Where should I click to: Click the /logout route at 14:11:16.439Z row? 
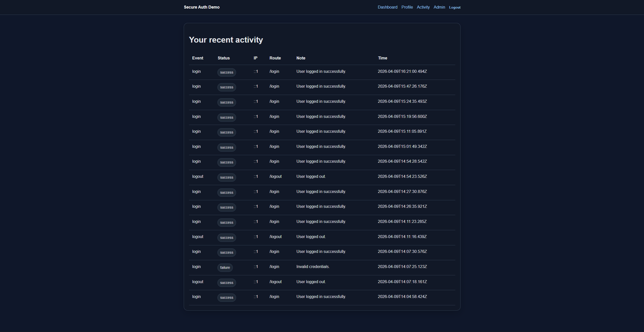[x=275, y=237]
